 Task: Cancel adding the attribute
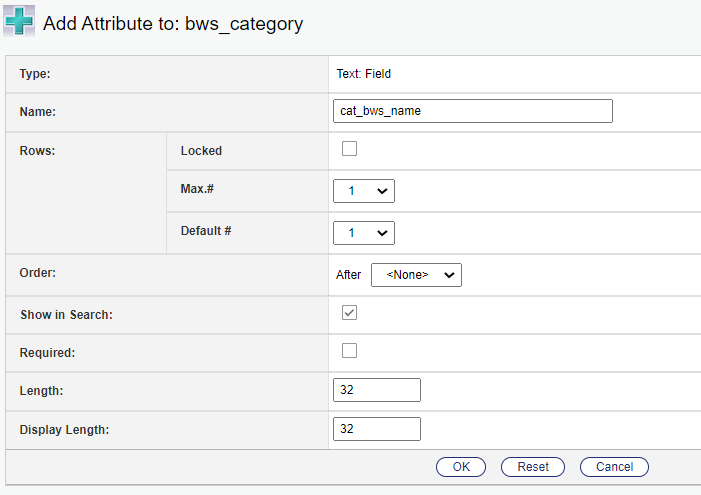click(x=614, y=467)
